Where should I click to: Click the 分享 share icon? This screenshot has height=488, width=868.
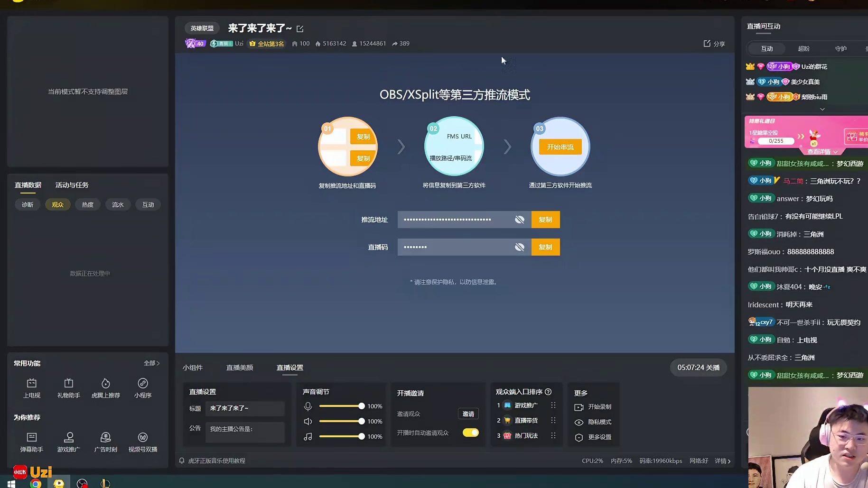[707, 44]
